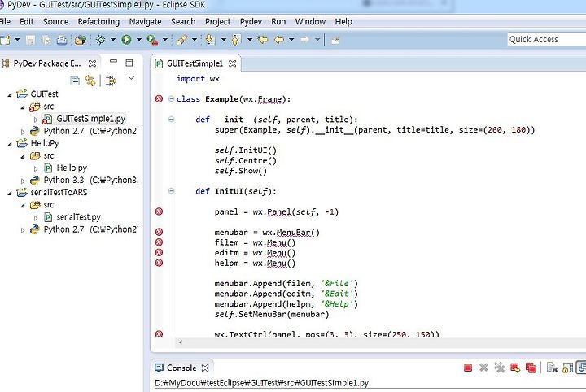This screenshot has height=392, width=586.
Task: Click the editor horizontal scrollbar left arrow
Action: pyautogui.click(x=181, y=342)
